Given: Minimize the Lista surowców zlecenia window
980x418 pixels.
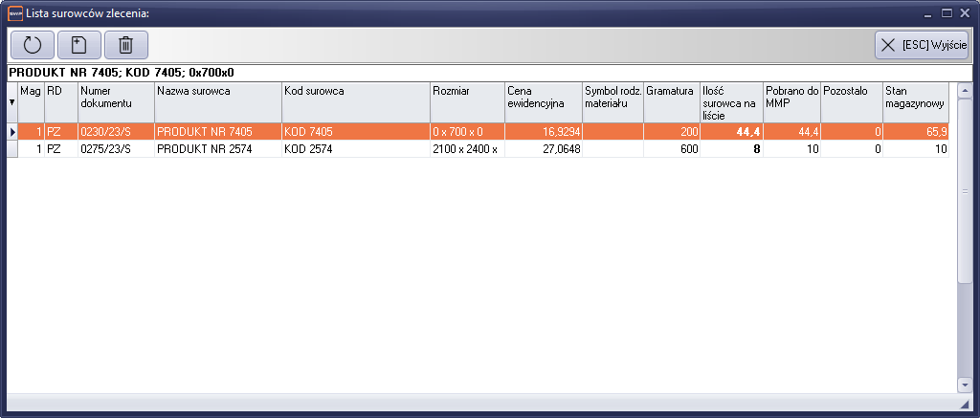Looking at the screenshot, I should click(926, 13).
